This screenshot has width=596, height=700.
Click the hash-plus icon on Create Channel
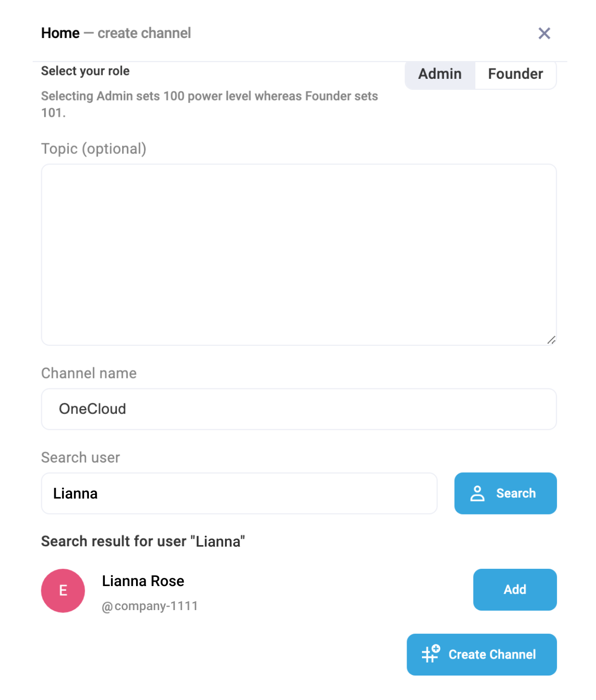[x=431, y=654]
